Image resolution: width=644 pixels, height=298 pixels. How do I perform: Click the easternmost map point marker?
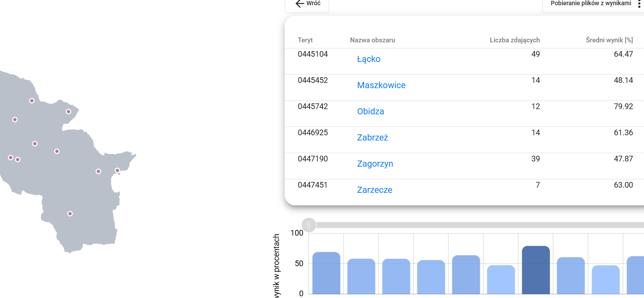click(117, 171)
